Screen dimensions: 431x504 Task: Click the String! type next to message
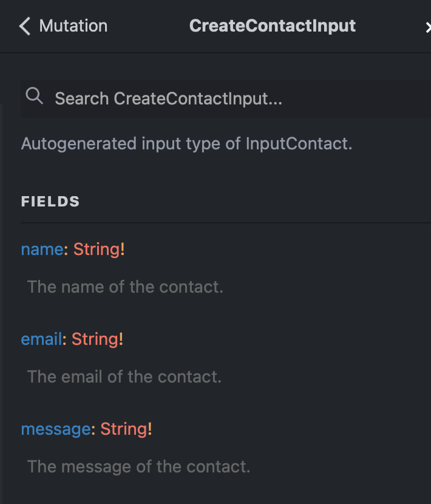click(x=126, y=429)
